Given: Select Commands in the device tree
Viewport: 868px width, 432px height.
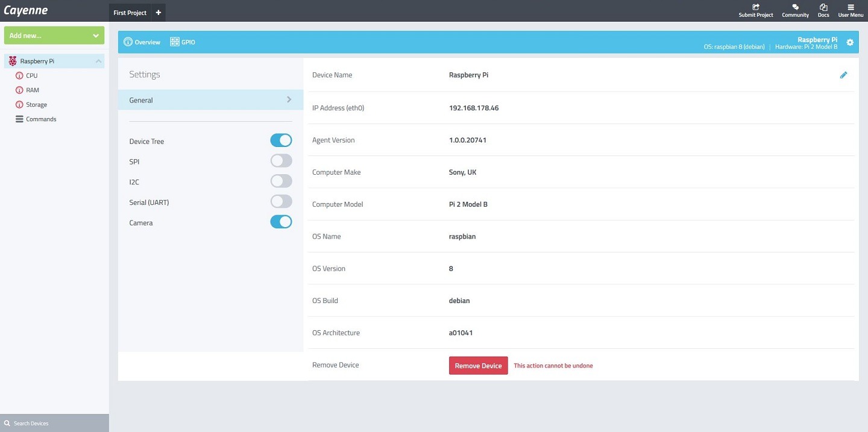Looking at the screenshot, I should coord(41,119).
